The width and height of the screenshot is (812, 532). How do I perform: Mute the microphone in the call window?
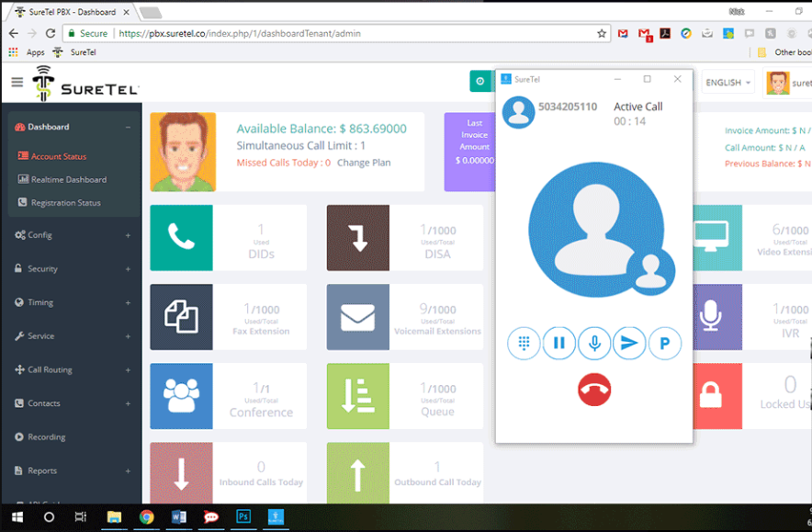pos(594,343)
